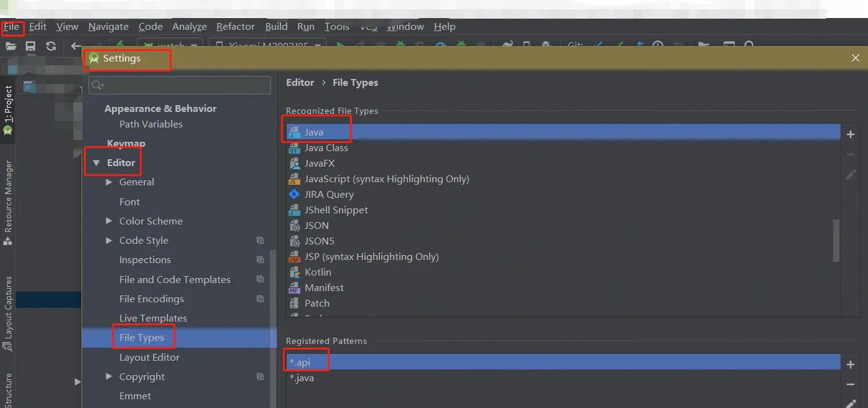Click the Sync refresh toolbar icon

click(51, 46)
